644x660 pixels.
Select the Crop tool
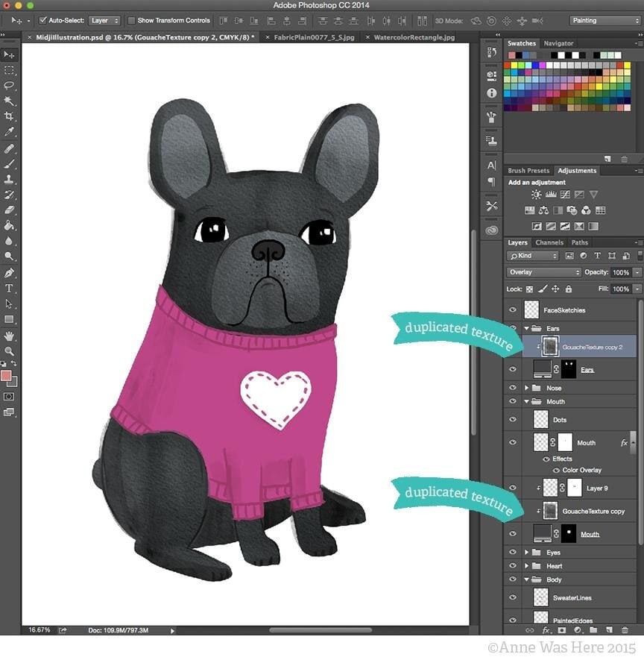[x=9, y=116]
